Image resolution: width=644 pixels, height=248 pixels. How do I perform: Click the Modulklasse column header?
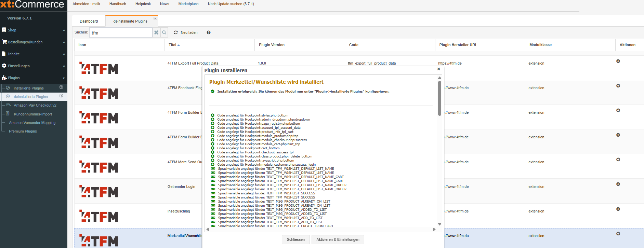coord(570,45)
